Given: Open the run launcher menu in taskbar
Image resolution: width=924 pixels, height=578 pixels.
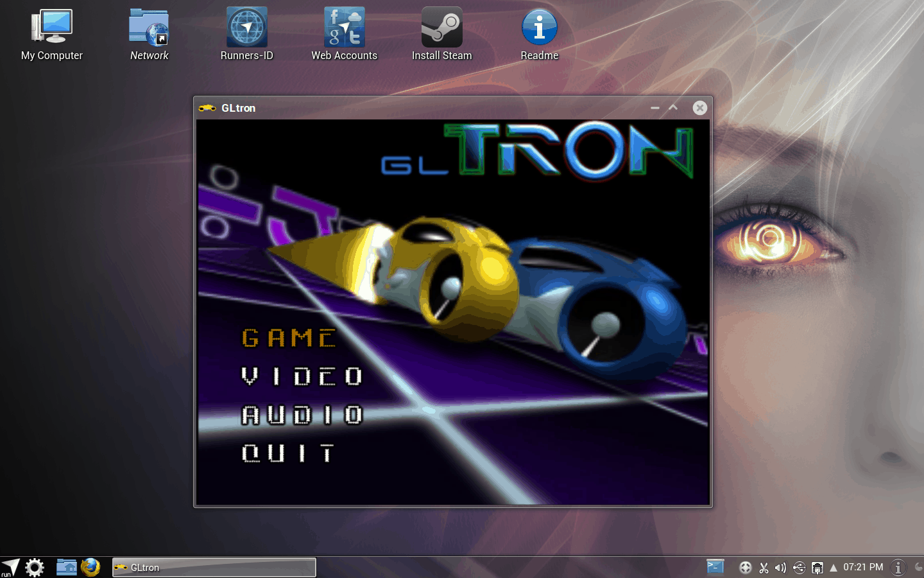Looking at the screenshot, I should (x=10, y=568).
